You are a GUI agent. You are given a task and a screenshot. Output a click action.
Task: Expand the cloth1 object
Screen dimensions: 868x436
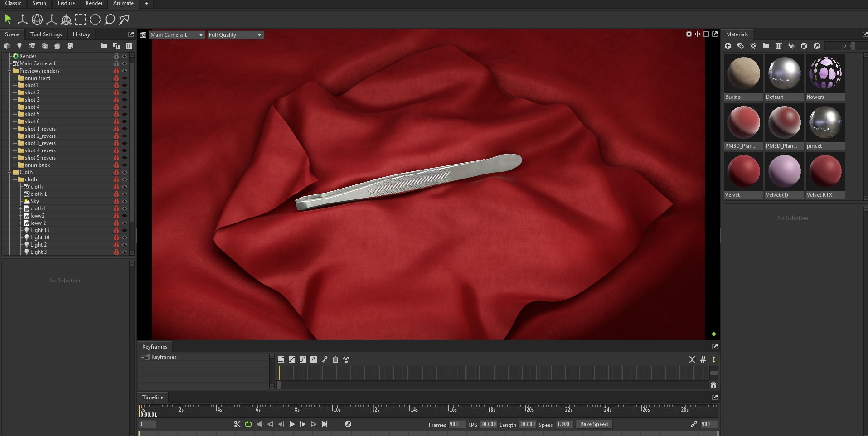(20, 208)
